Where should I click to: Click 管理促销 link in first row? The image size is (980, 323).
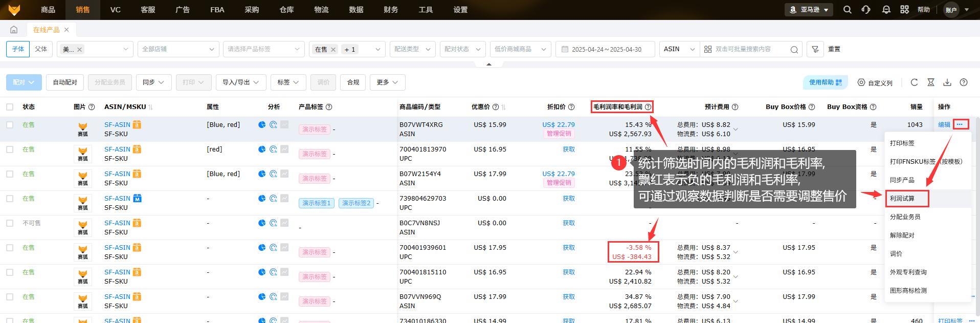coord(559,134)
